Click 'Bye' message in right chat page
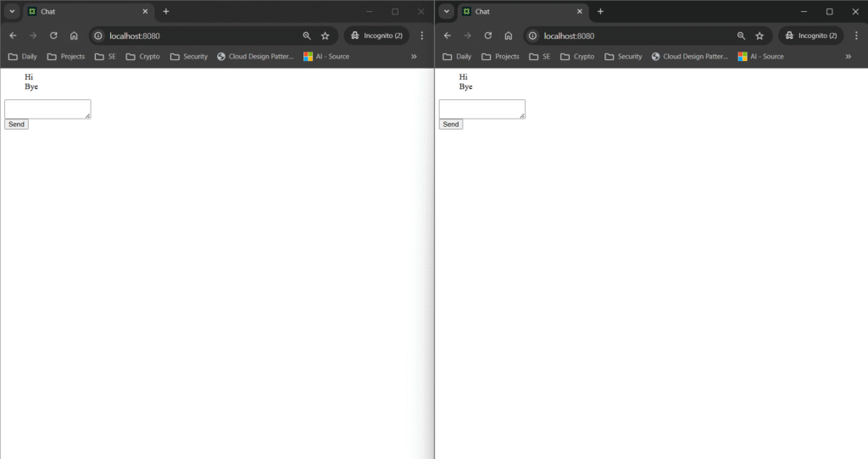The image size is (868, 459). point(465,87)
